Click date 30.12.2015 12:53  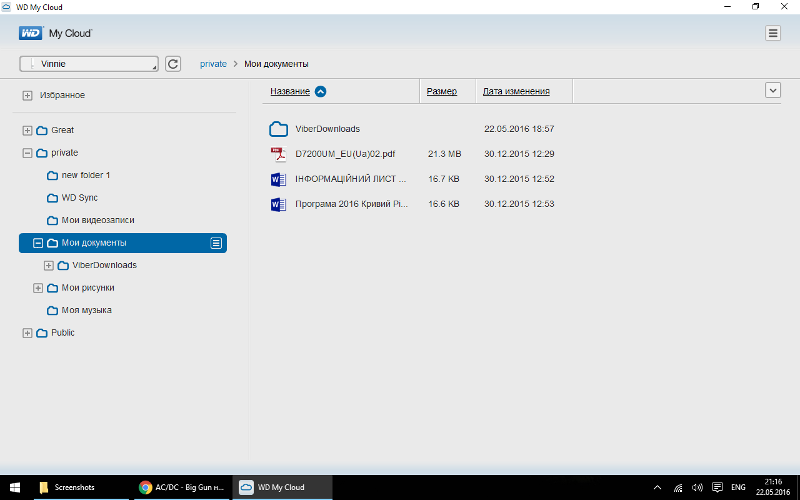point(519,204)
